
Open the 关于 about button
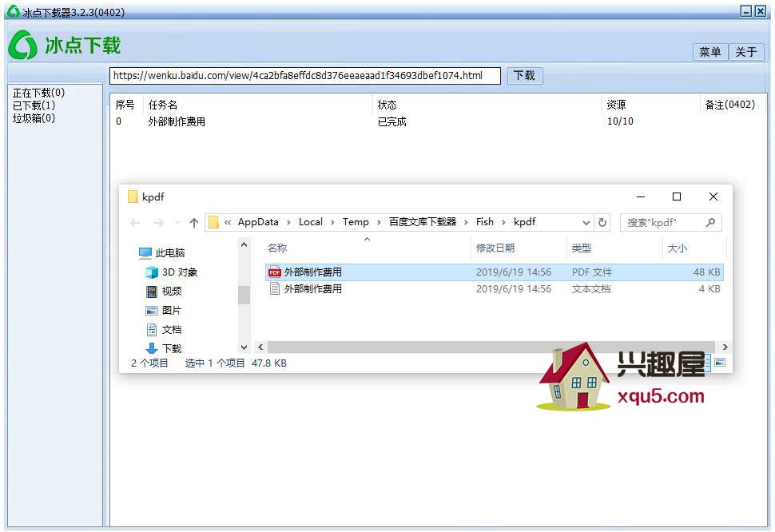[x=746, y=52]
